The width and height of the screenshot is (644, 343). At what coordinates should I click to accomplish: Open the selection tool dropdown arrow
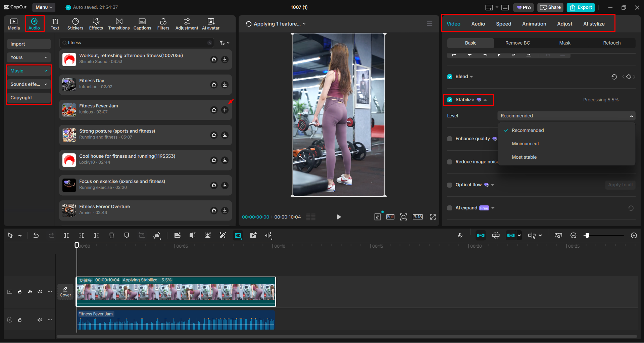click(x=20, y=236)
